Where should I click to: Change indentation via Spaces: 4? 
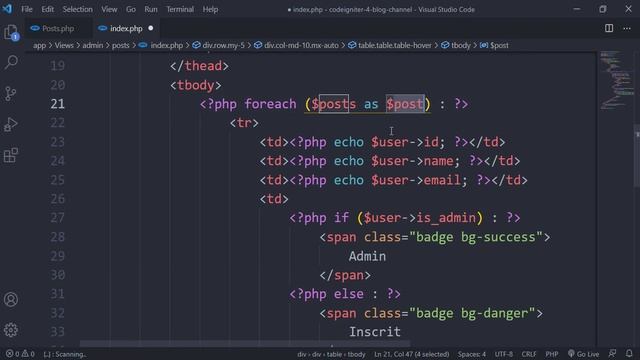pos(471,354)
